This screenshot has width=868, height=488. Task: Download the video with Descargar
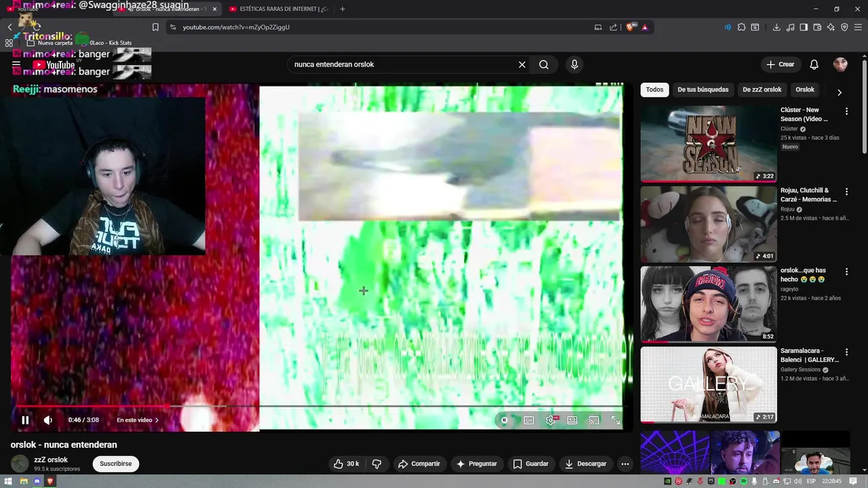coord(585,464)
